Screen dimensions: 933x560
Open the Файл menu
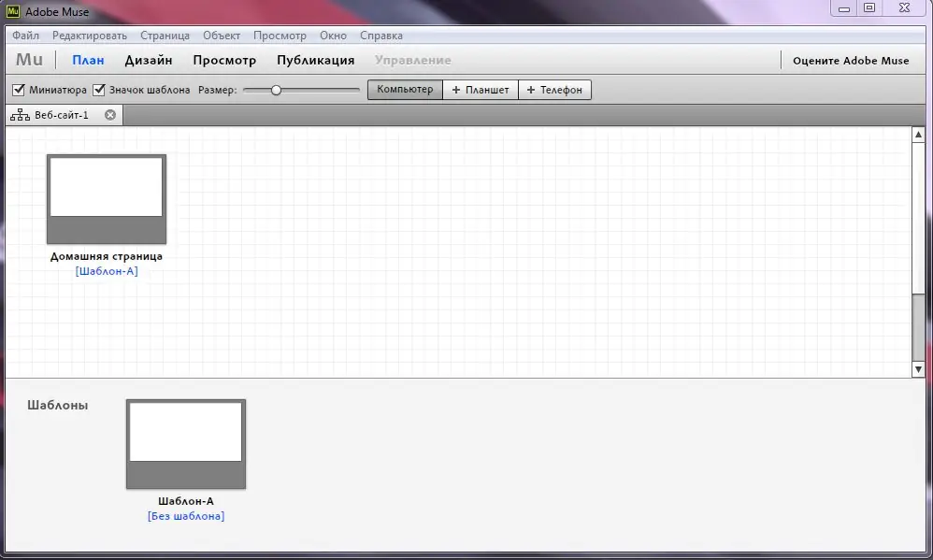pos(25,36)
